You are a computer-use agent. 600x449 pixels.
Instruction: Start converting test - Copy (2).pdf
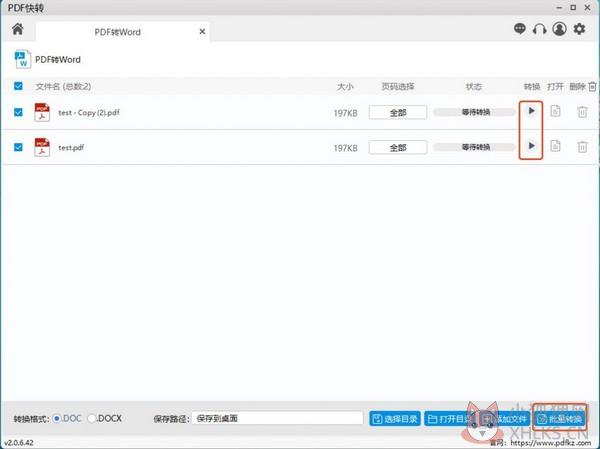[x=531, y=111]
